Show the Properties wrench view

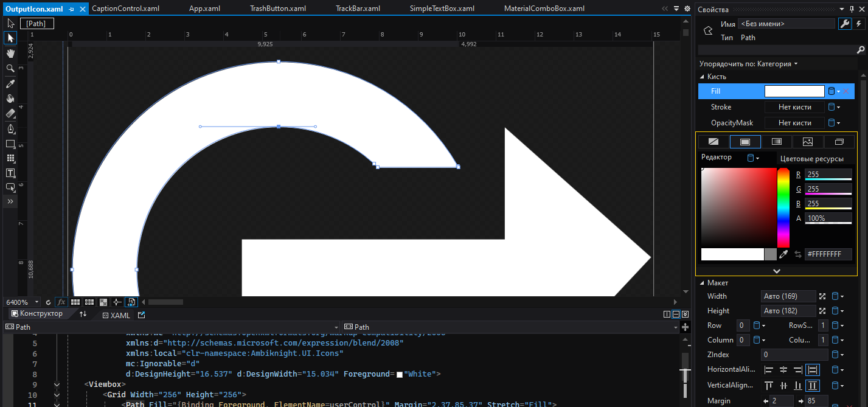[x=844, y=24]
